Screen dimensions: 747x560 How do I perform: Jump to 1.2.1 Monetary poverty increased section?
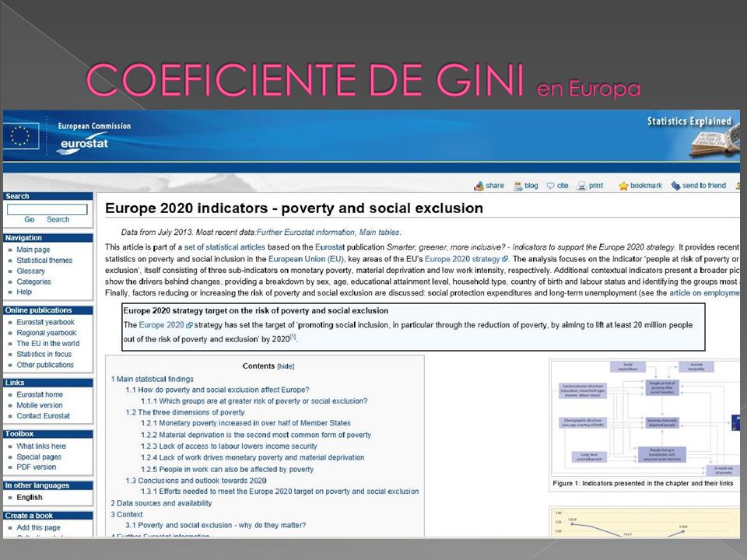coord(246,423)
